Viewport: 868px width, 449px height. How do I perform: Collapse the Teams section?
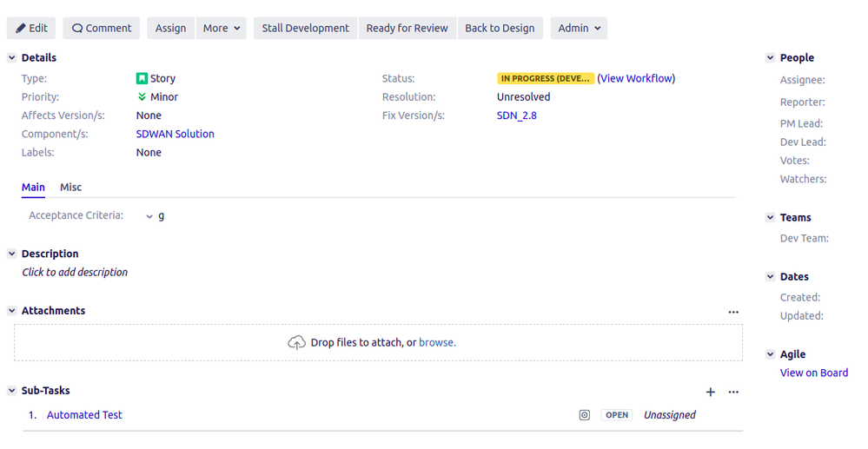point(770,218)
